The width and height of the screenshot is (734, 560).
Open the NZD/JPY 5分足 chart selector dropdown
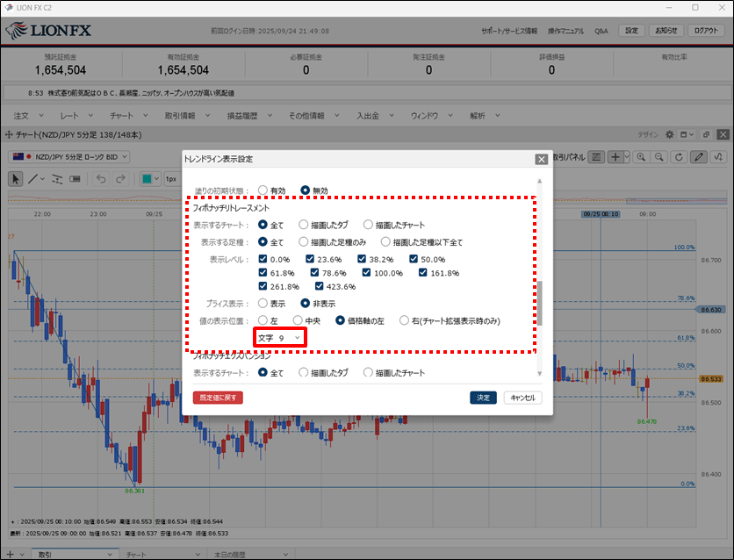(68, 156)
